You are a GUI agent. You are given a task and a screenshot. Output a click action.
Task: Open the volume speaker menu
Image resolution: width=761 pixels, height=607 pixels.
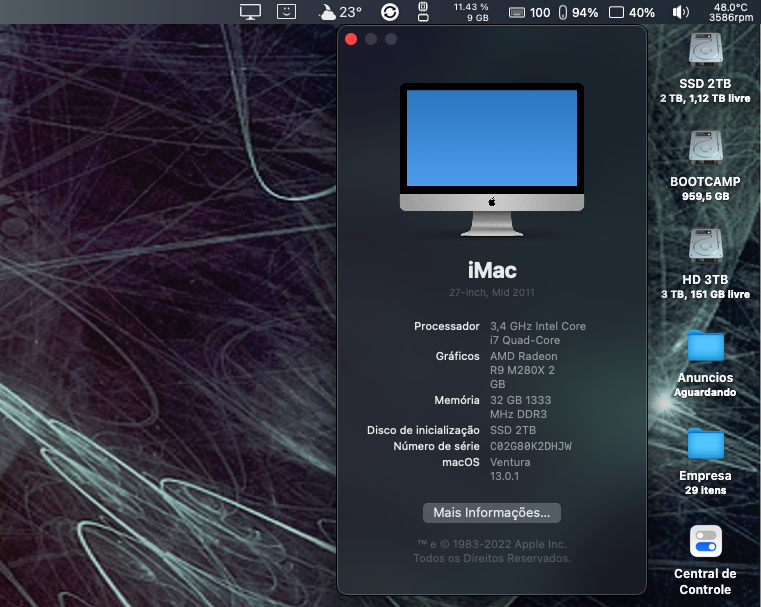pos(681,12)
